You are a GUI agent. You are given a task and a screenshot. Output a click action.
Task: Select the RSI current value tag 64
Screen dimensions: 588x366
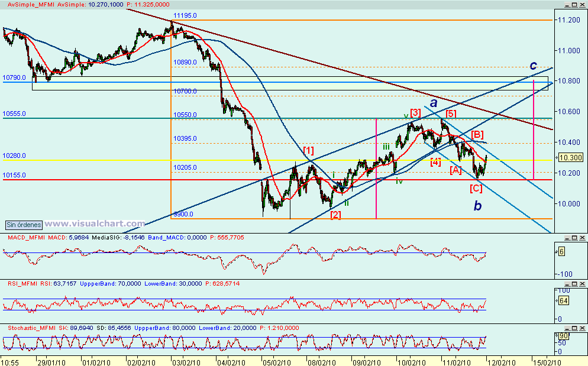[564, 300]
